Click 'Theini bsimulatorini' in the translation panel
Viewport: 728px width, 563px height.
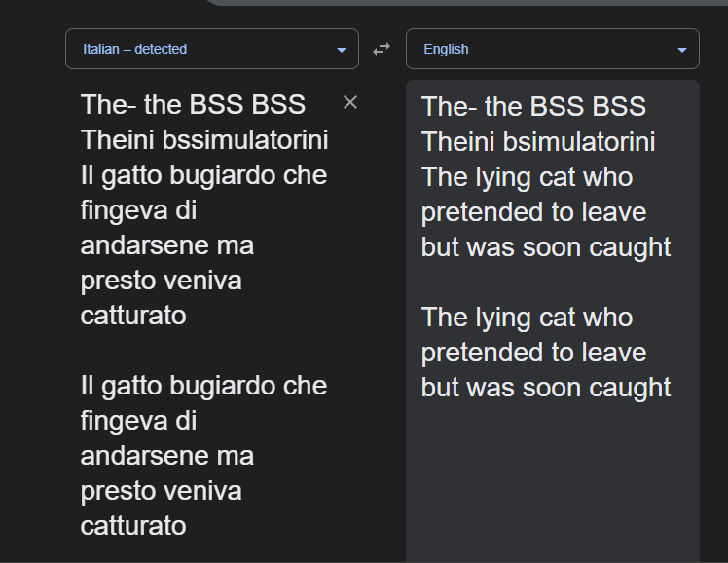[x=538, y=142]
